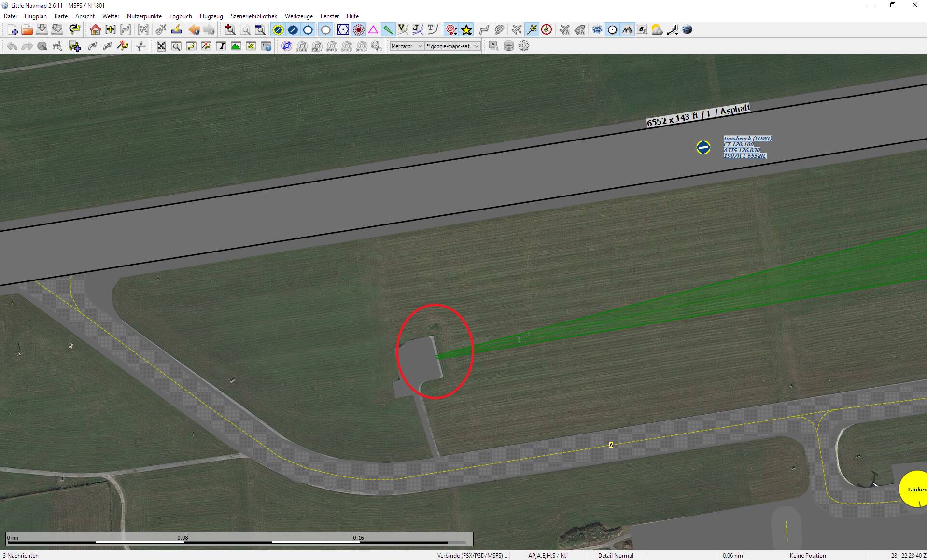This screenshot has width=927, height=560.
Task: Open the Werkzeuge menu
Action: [298, 16]
